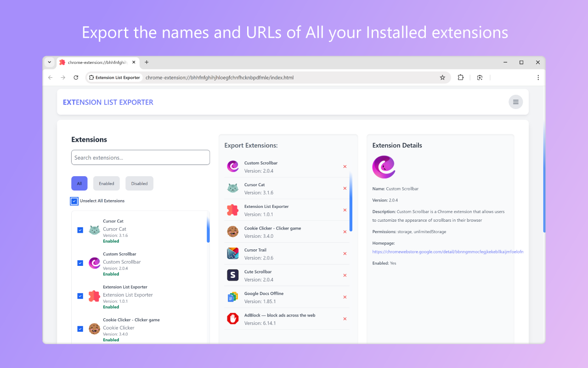Screen dimensions: 588x368
Task: Click the Search extensions input field
Action: click(x=140, y=157)
